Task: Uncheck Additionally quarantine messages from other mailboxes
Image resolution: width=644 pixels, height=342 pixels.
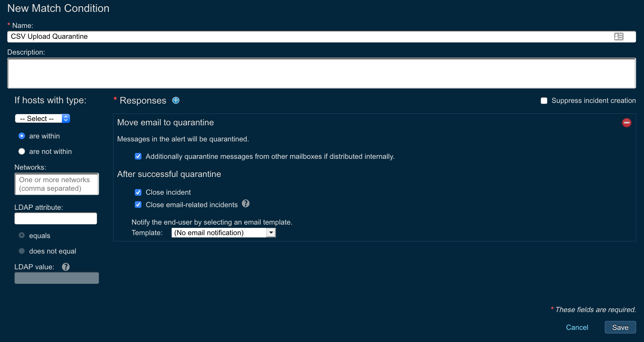Action: [x=138, y=157]
